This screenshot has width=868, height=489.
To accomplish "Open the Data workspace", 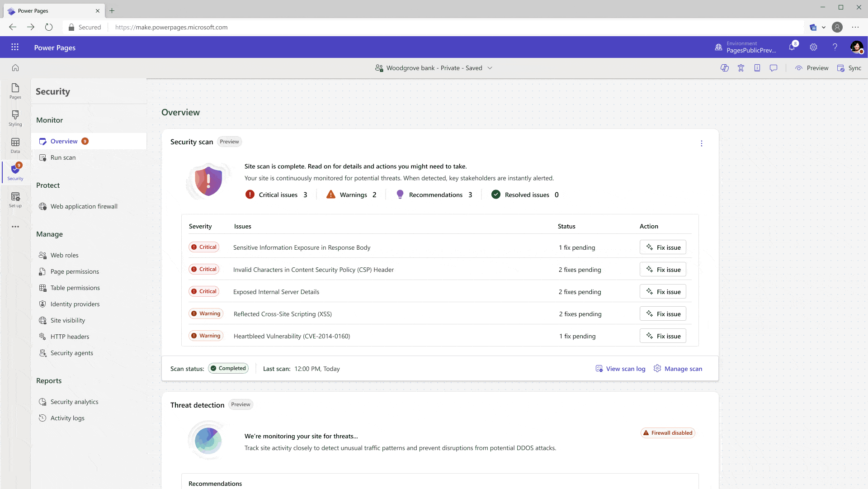I will point(15,146).
